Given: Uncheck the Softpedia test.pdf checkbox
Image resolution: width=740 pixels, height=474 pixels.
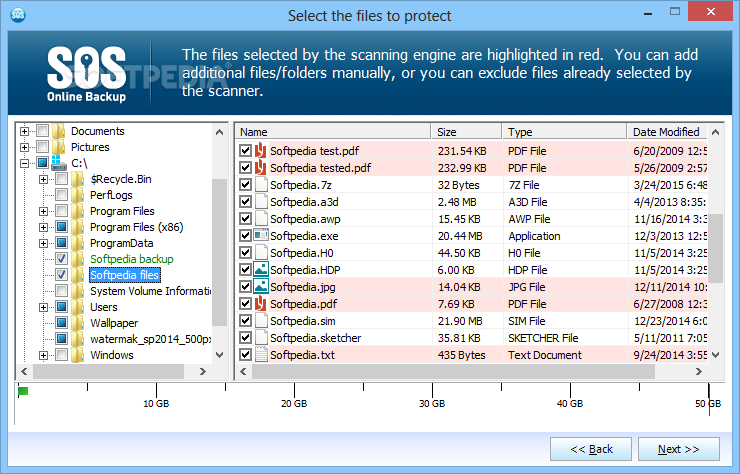Looking at the screenshot, I should (x=245, y=151).
